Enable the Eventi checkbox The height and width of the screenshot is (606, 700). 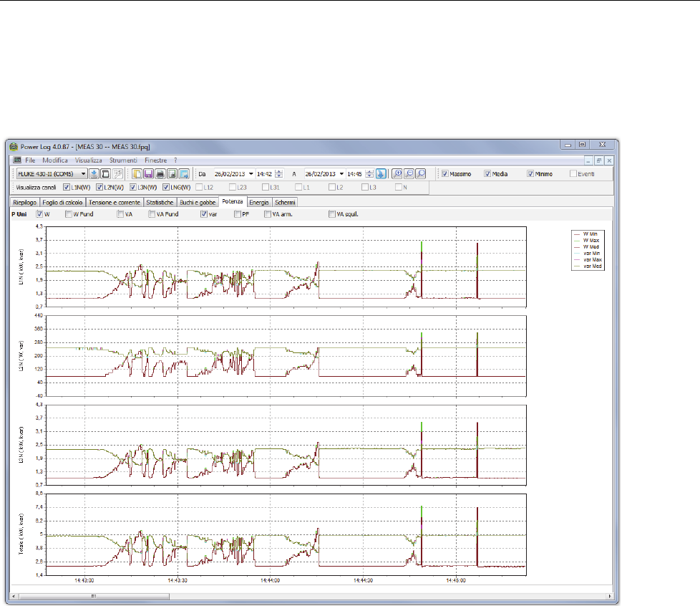[573, 174]
